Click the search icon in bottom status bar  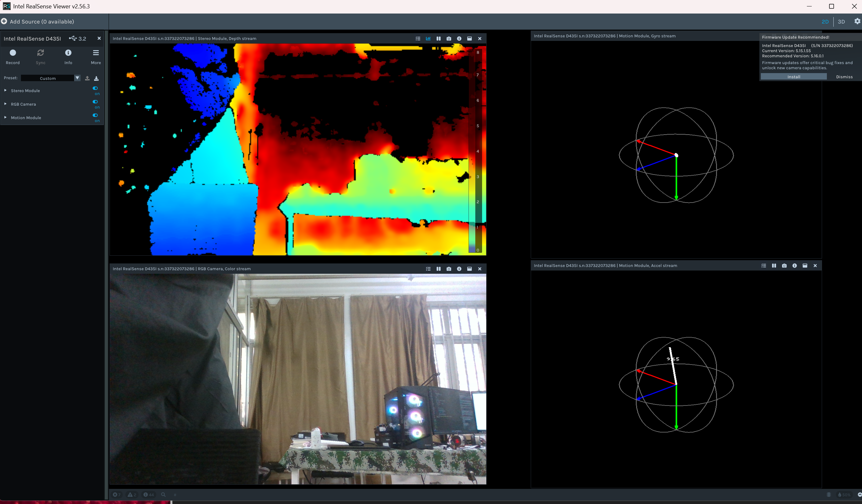click(x=163, y=494)
